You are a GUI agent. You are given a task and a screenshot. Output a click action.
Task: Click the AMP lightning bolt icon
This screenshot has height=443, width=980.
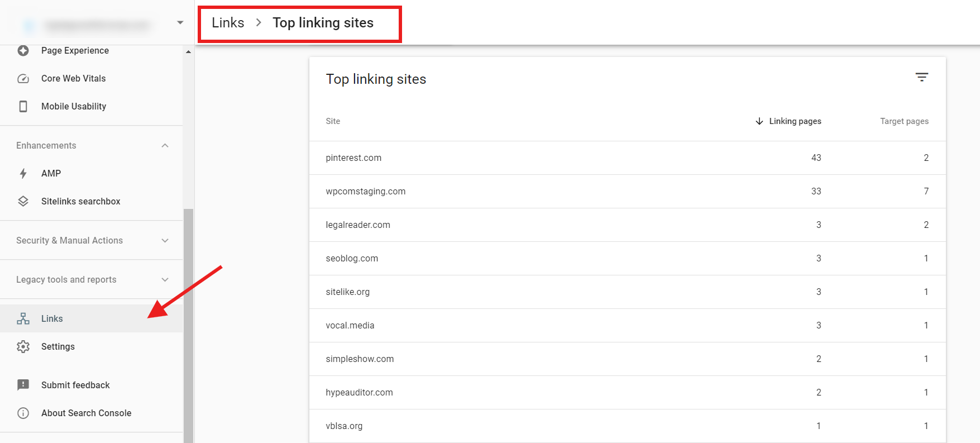(23, 173)
